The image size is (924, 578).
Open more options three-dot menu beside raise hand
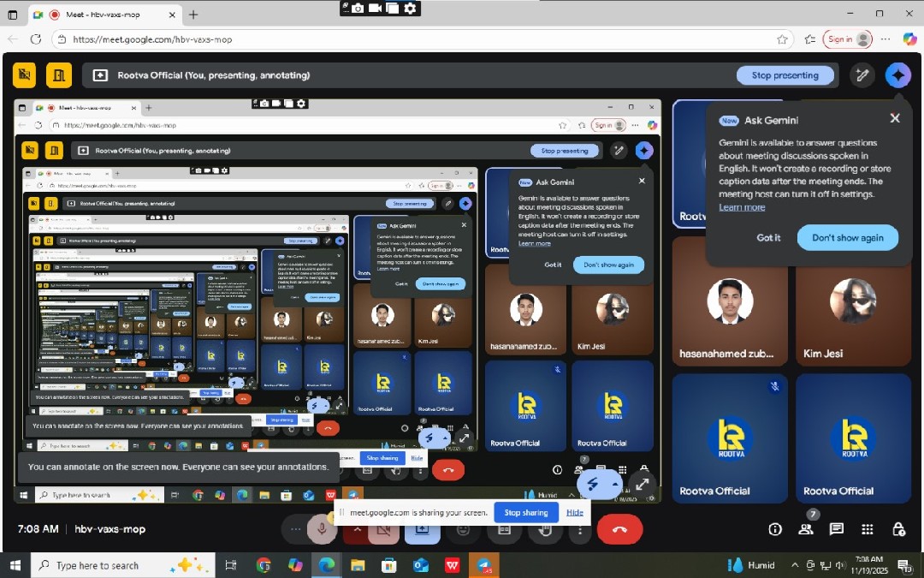click(580, 530)
